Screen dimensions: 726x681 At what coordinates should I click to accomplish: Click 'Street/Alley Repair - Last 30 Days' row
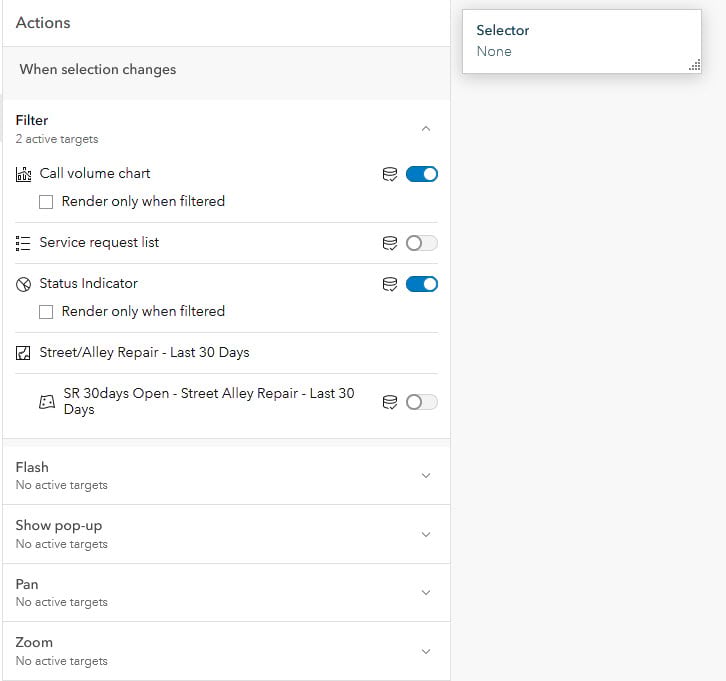pos(226,353)
